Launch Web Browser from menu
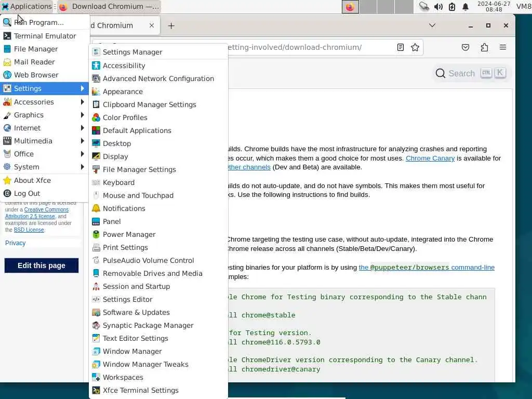Screen dimensions: 532x399 coord(44,75)
